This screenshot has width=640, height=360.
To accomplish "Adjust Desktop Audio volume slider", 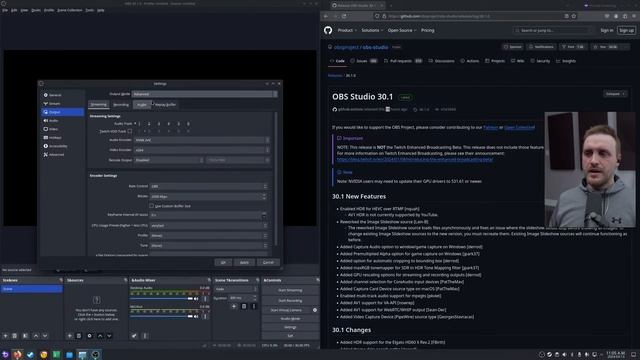I will (161, 299).
